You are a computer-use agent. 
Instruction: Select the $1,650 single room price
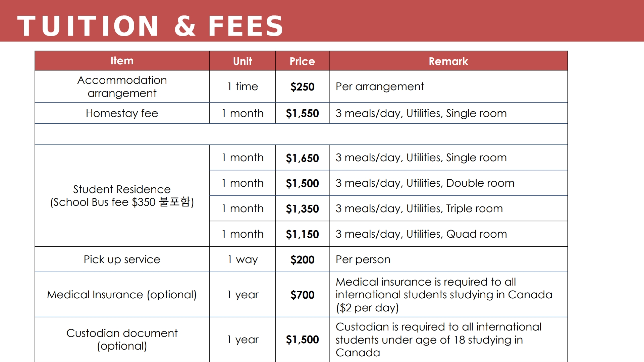pos(302,158)
